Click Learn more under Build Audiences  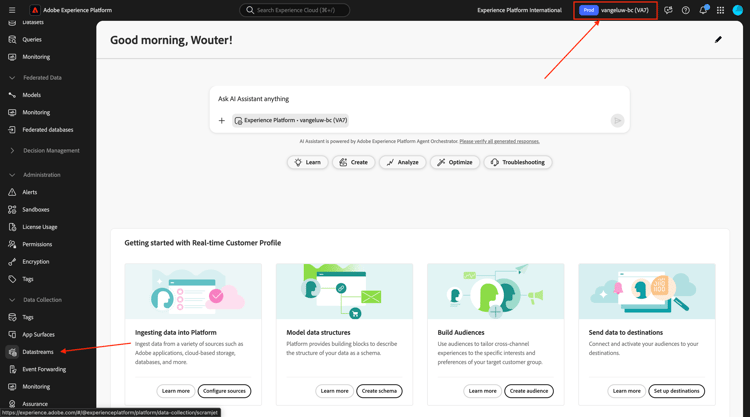click(483, 391)
